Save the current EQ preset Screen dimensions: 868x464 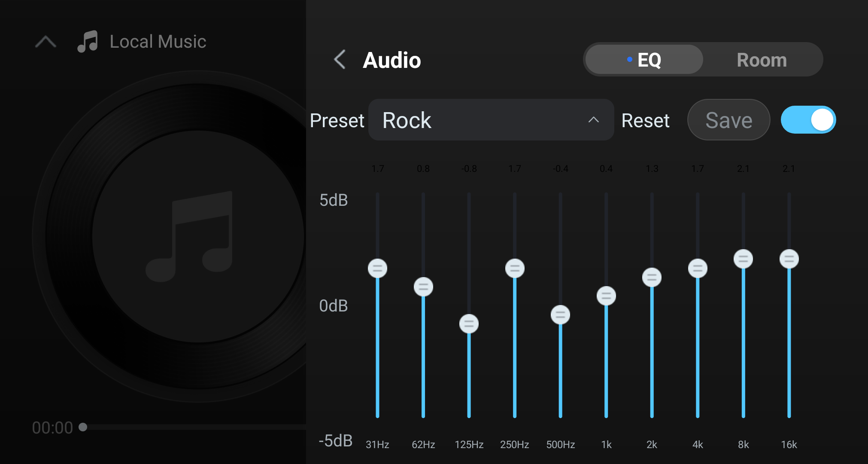[728, 120]
